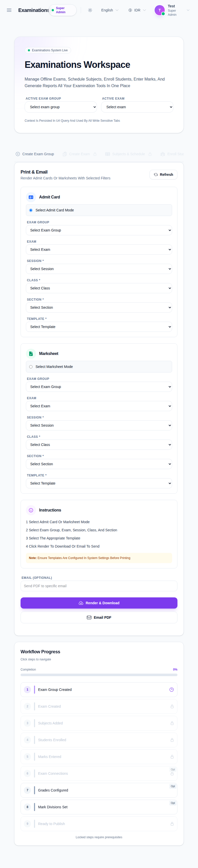Select Marksheet Mode radio button
The height and width of the screenshot is (868, 198).
tap(31, 367)
